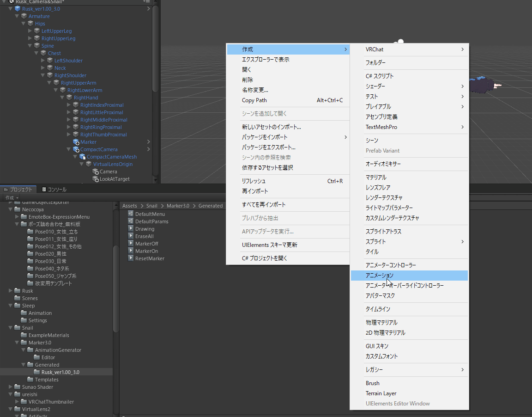Image resolution: width=532 pixels, height=417 pixels.
Task: Click the Generated breadcrumb in asset path
Action: [x=211, y=206]
